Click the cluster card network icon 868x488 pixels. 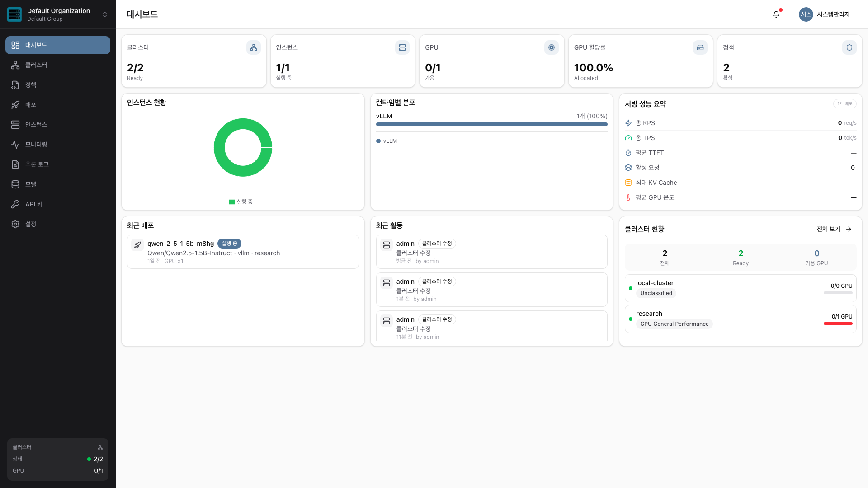[x=254, y=47]
